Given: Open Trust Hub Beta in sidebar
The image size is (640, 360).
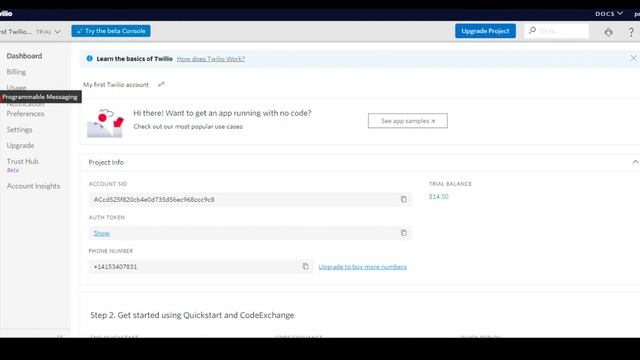Looking at the screenshot, I should click(x=22, y=165).
